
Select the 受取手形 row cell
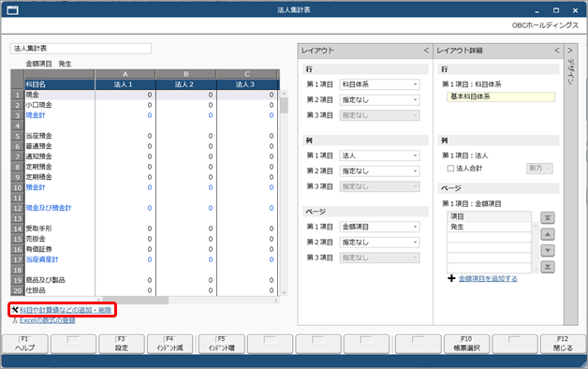pyautogui.click(x=60, y=229)
